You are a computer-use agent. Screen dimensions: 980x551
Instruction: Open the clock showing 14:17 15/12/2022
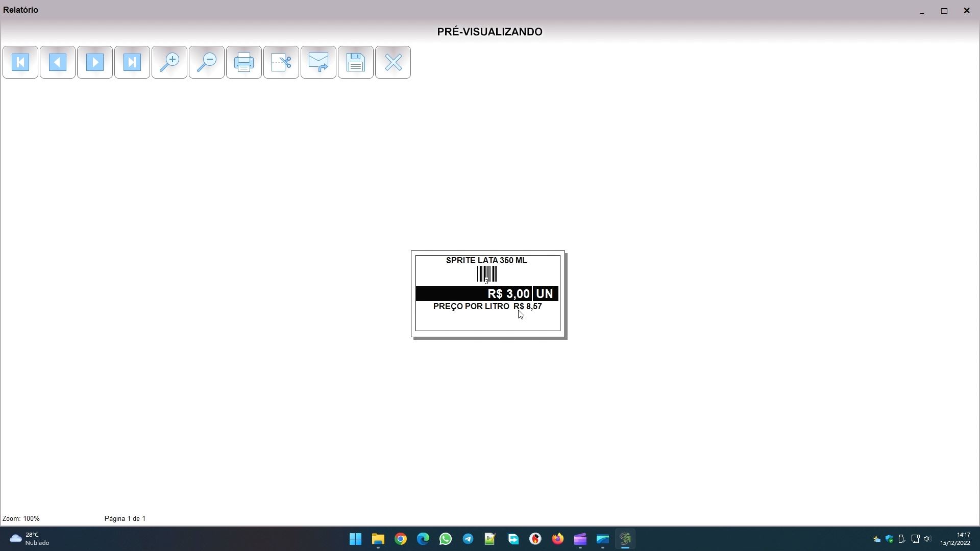point(955,539)
